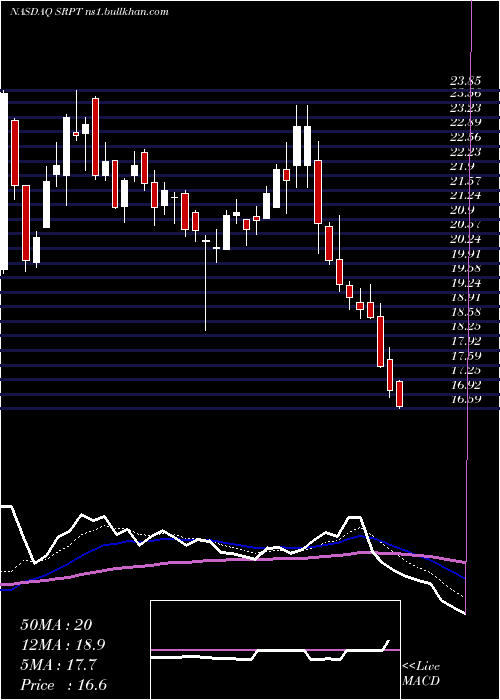
Task: Select the 17.59 price axis label
Action: 466,356
